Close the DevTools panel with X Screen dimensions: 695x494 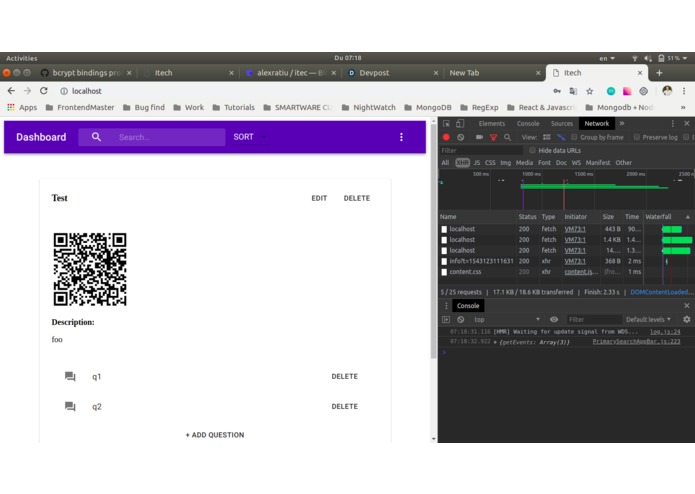pyautogui.click(x=687, y=124)
